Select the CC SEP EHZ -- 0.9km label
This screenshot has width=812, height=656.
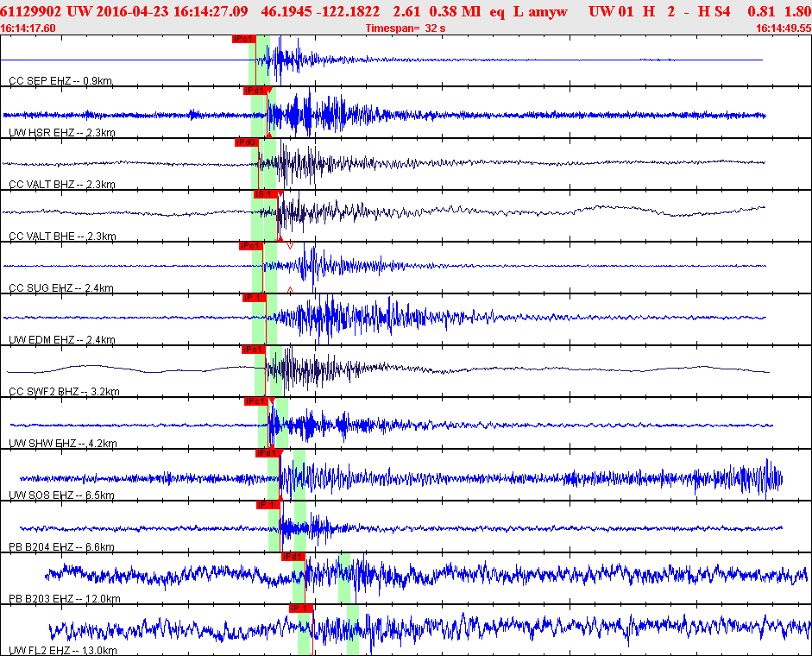(x=61, y=81)
